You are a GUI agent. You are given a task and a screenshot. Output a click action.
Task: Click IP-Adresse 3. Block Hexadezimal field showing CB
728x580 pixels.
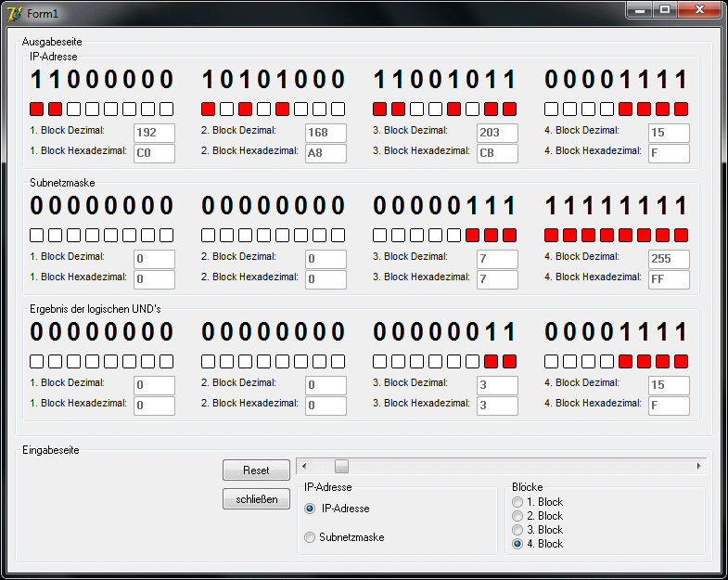[497, 153]
